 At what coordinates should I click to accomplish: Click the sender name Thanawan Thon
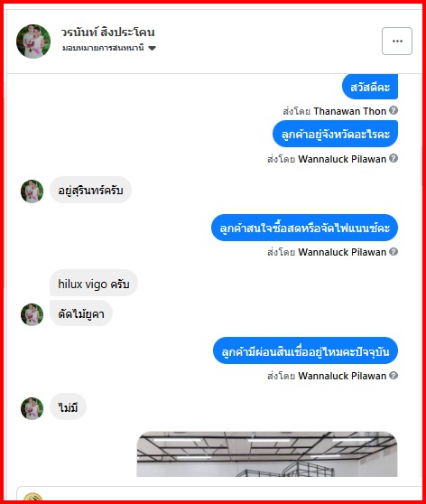[x=349, y=111]
